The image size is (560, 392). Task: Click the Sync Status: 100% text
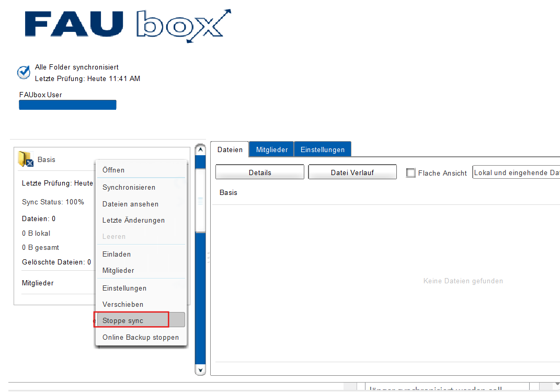click(x=53, y=202)
